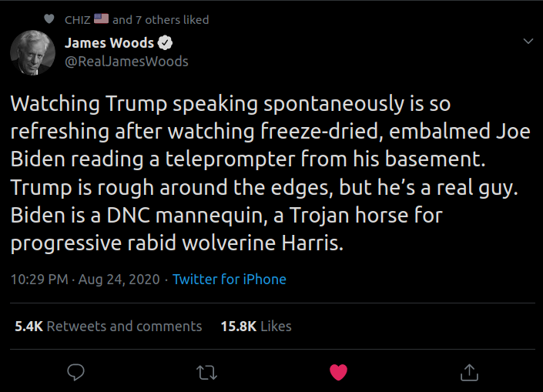Click the verified badge beside James Woods
This screenshot has height=392, width=543.
pyautogui.click(x=165, y=43)
